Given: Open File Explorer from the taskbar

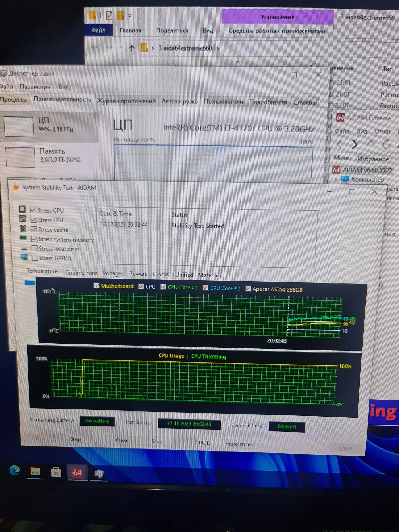Looking at the screenshot, I should coord(35,472).
